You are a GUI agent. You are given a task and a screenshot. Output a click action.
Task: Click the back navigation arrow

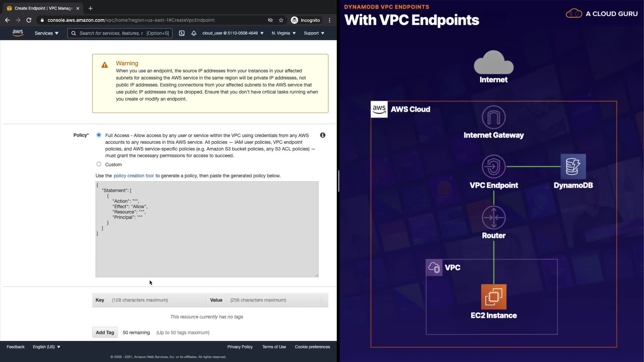(7, 20)
